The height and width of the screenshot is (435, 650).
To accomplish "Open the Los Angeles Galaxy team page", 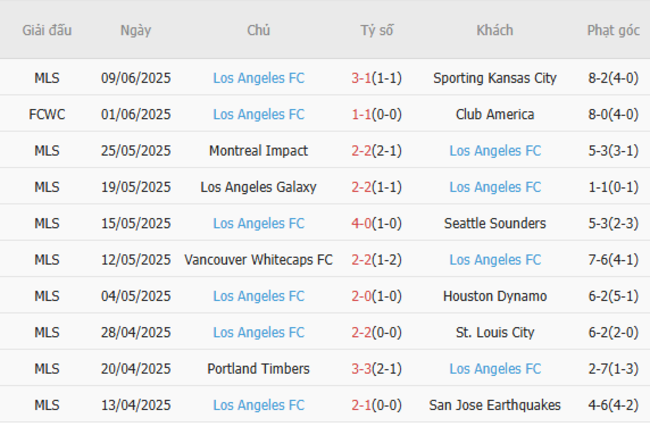I will point(258,187).
